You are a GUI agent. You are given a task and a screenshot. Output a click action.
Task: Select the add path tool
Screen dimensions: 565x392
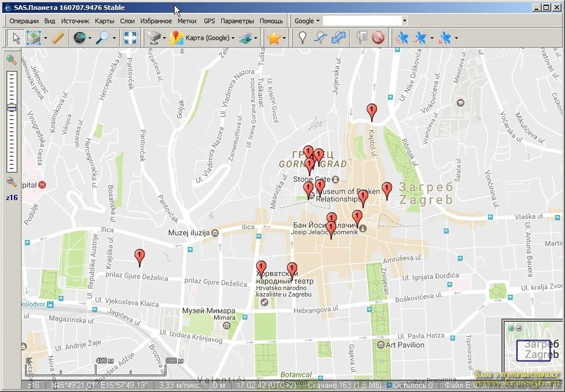click(x=321, y=37)
